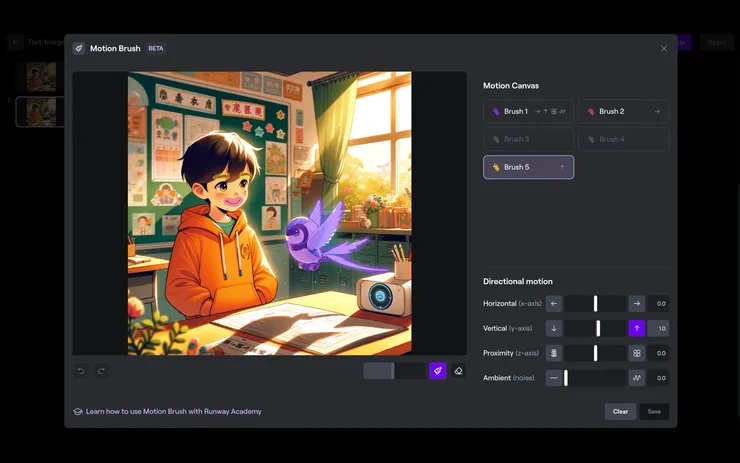Select the eraser tool
740x463 pixels.
[x=458, y=371]
